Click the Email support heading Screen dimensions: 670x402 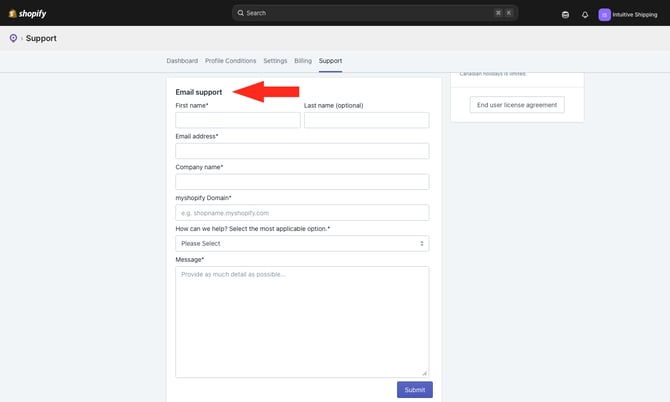point(199,92)
